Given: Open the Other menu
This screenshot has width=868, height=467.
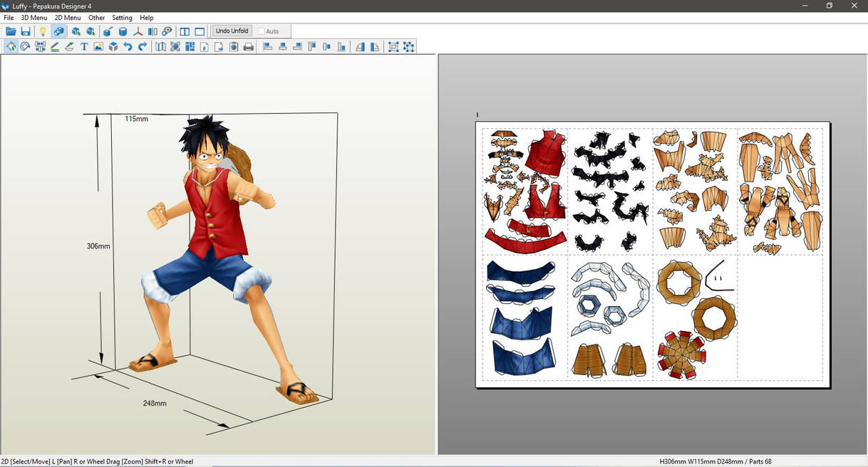Looking at the screenshot, I should pyautogui.click(x=97, y=18).
